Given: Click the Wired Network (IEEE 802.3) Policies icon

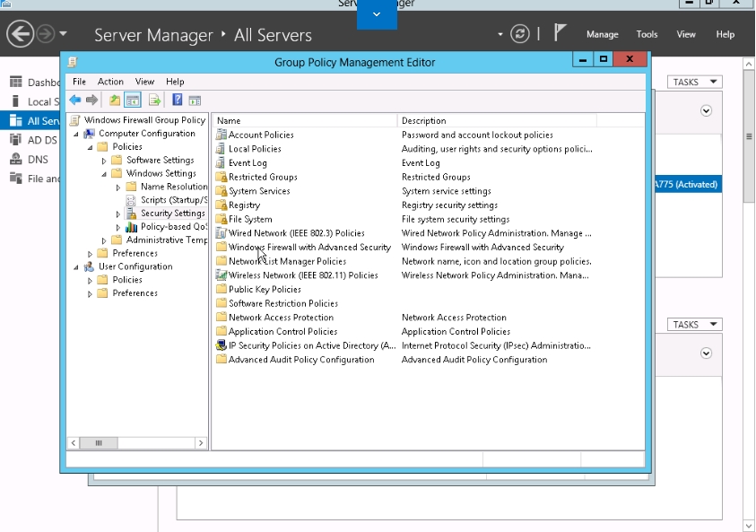Looking at the screenshot, I should [222, 233].
